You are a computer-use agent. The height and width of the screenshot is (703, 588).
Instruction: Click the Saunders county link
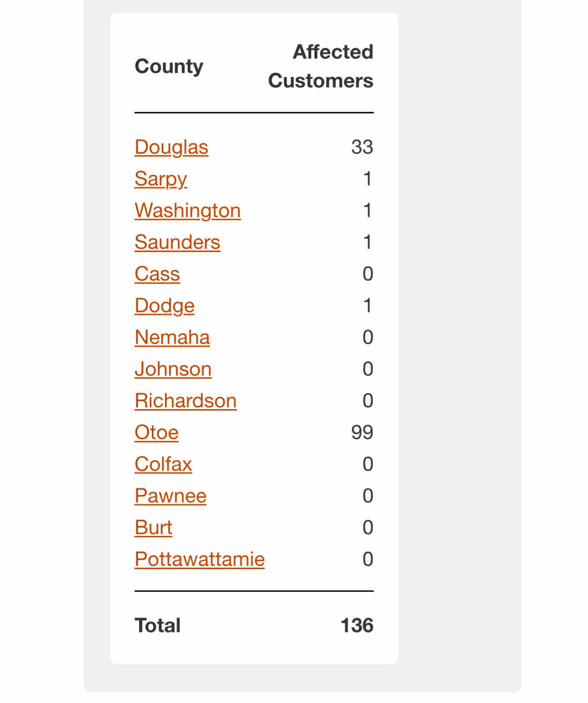(x=177, y=242)
